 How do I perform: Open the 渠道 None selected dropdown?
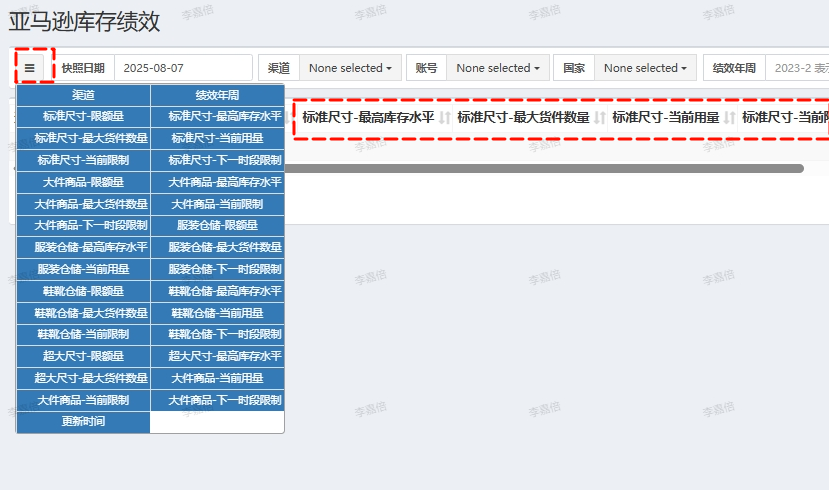click(x=351, y=68)
